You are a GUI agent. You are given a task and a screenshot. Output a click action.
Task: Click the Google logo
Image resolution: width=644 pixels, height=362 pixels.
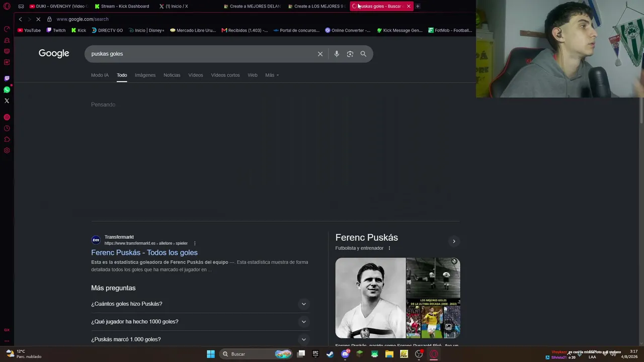tap(54, 53)
